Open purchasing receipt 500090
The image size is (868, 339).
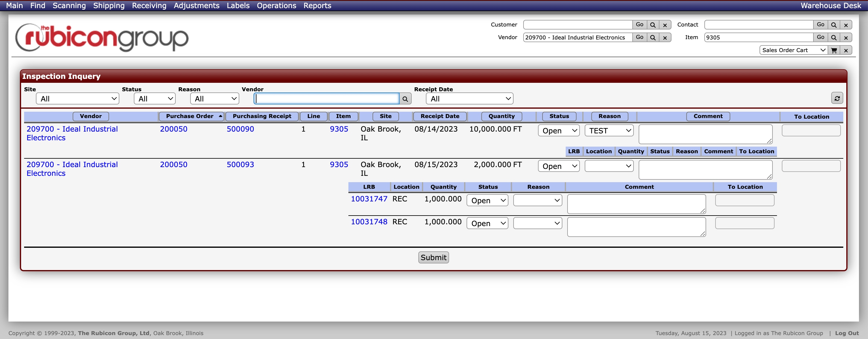coord(240,129)
